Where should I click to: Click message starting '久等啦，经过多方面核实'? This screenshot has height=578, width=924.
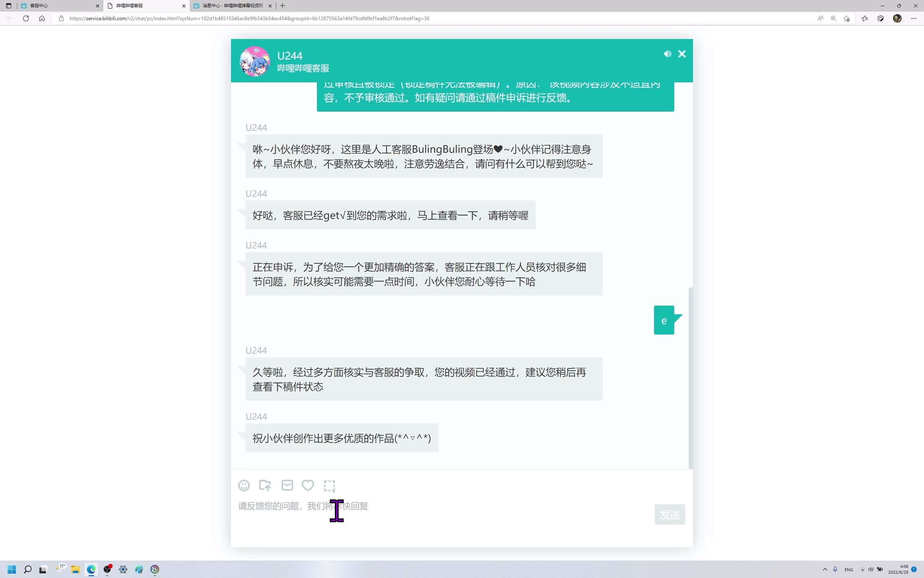click(x=424, y=379)
